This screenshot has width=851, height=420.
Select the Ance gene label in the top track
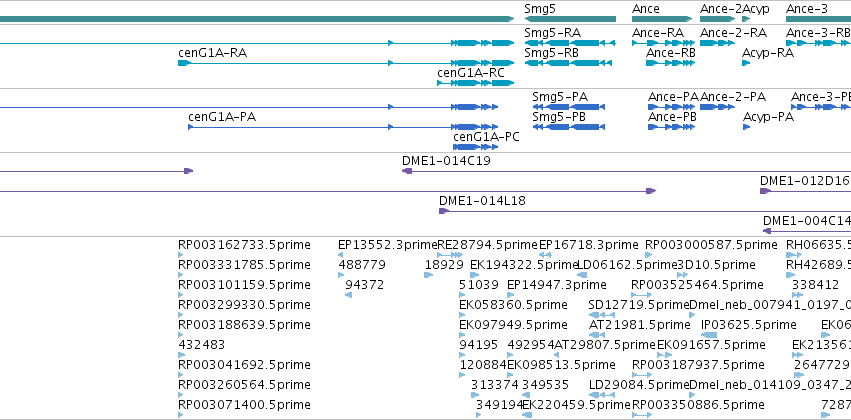(x=646, y=9)
